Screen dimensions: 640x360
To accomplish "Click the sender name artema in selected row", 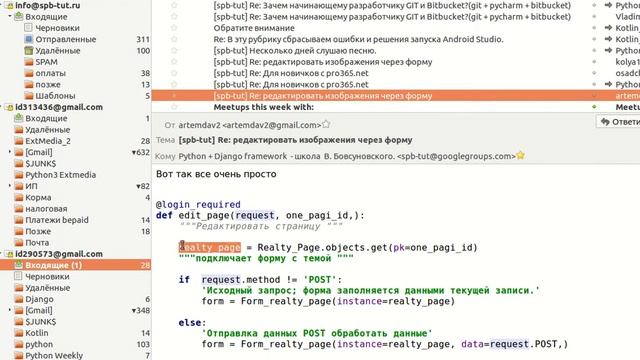I will tap(627, 96).
